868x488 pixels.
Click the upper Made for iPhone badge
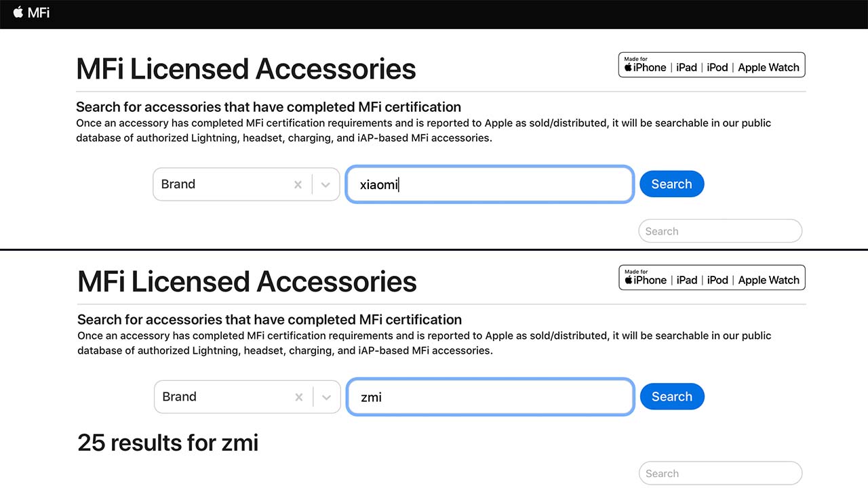point(712,65)
